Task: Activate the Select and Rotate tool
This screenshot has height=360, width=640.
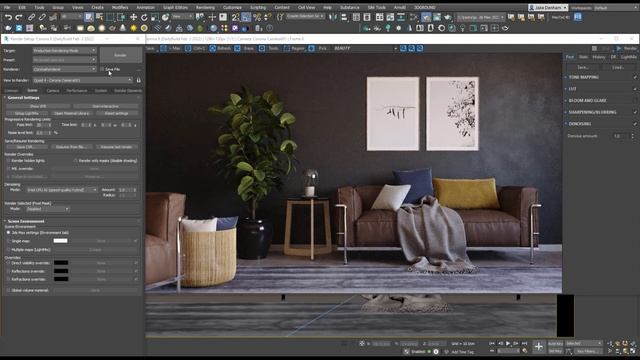Action: point(144,17)
